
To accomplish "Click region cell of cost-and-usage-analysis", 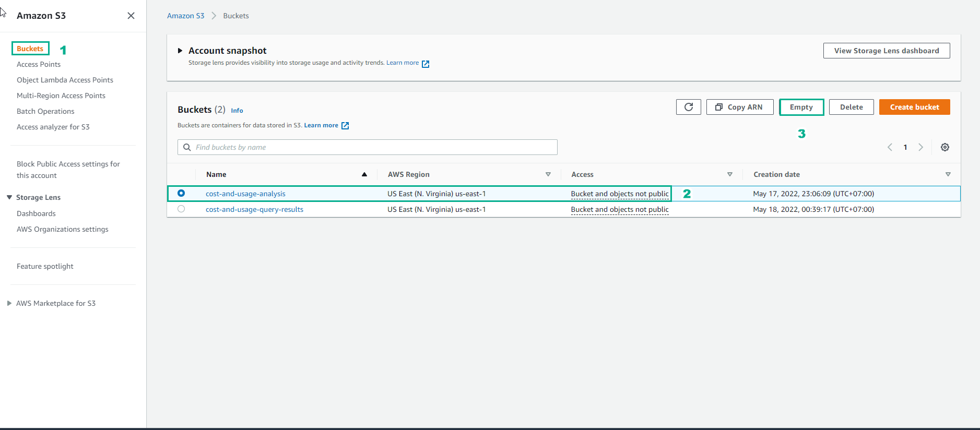I will 436,194.
